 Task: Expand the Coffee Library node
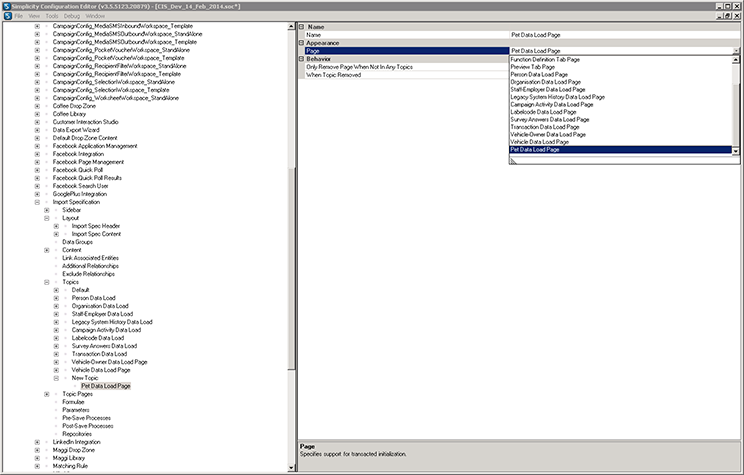(37, 114)
